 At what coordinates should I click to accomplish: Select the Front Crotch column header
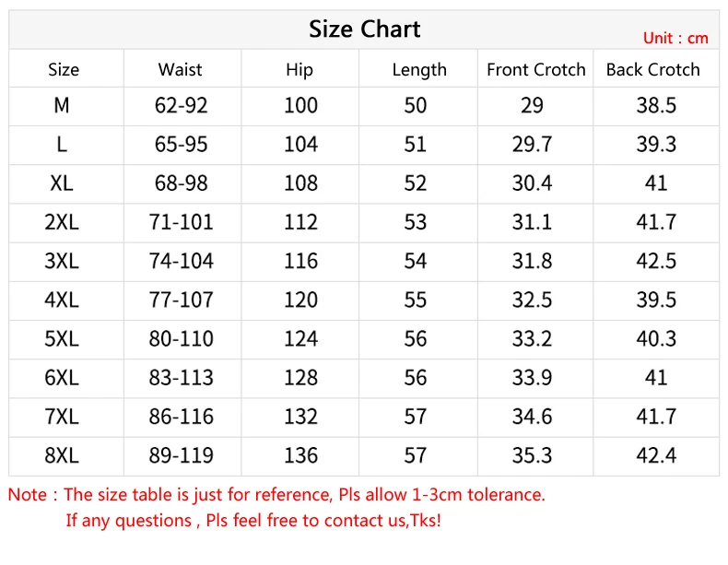[x=535, y=70]
